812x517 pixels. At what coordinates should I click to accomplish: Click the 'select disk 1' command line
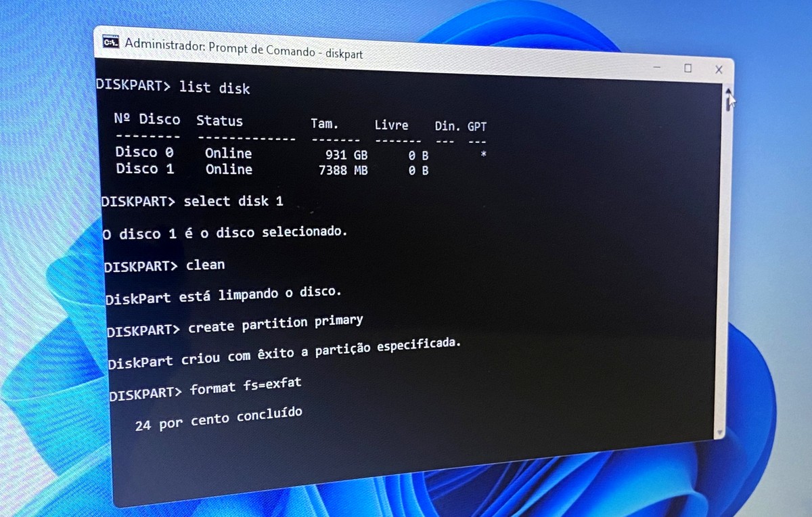tap(233, 201)
